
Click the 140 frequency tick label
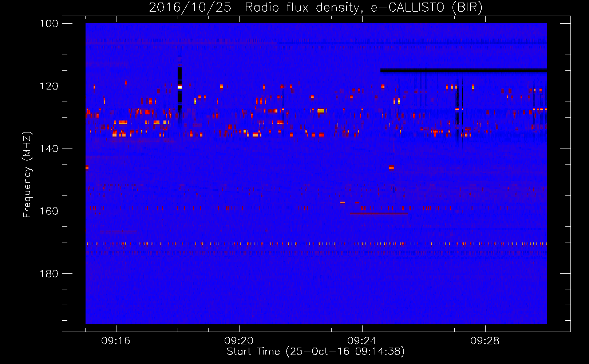coord(49,149)
